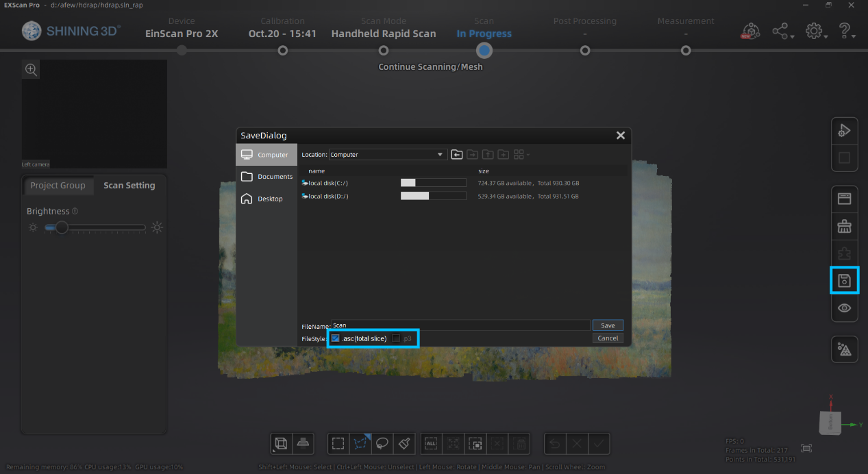Toggle the .asc(total slice) checkbox
The width and height of the screenshot is (868, 474).
pos(335,338)
